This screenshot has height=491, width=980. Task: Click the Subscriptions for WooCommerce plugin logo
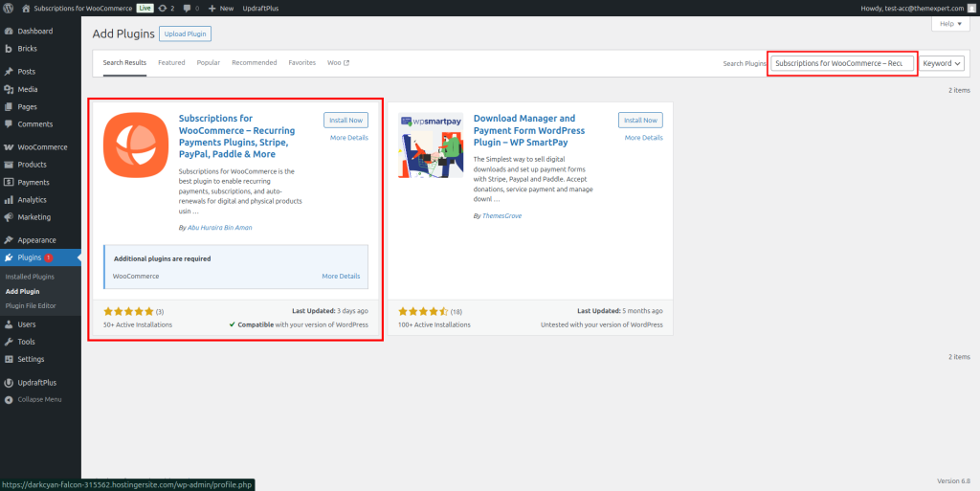click(x=136, y=145)
